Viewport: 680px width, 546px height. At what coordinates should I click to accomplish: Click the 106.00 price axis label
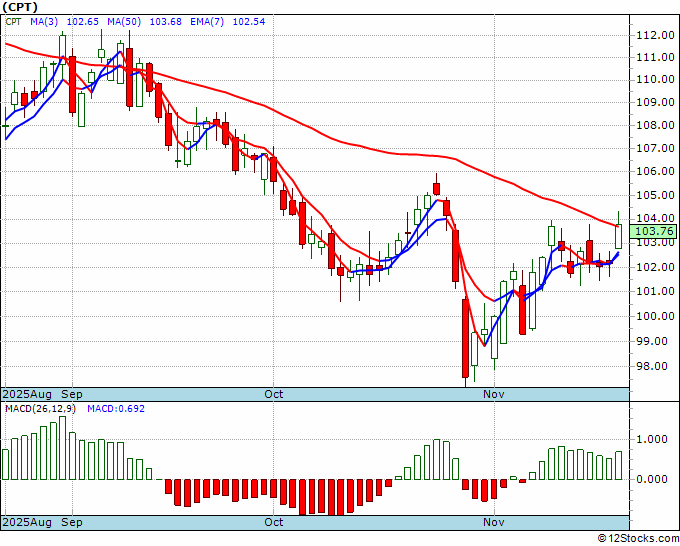coord(654,171)
